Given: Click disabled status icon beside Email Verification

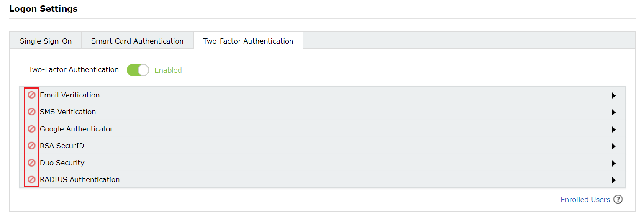Looking at the screenshot, I should 31,95.
